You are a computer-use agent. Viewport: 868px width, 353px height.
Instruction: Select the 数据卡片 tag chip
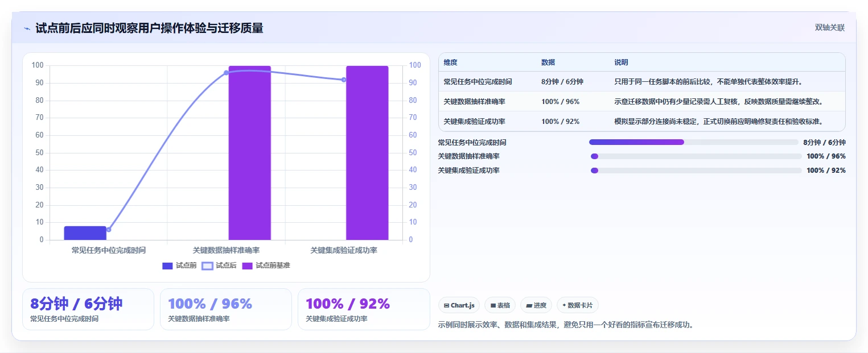click(x=577, y=305)
